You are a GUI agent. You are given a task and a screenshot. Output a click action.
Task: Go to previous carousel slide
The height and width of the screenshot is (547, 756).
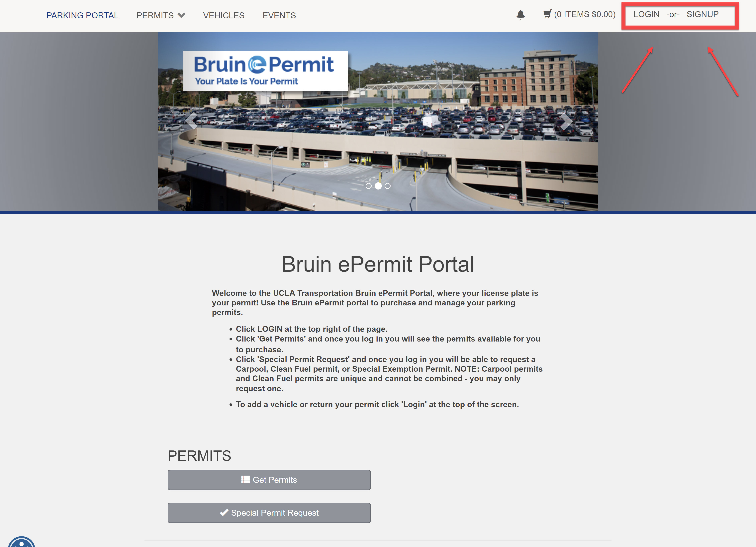pyautogui.click(x=192, y=121)
